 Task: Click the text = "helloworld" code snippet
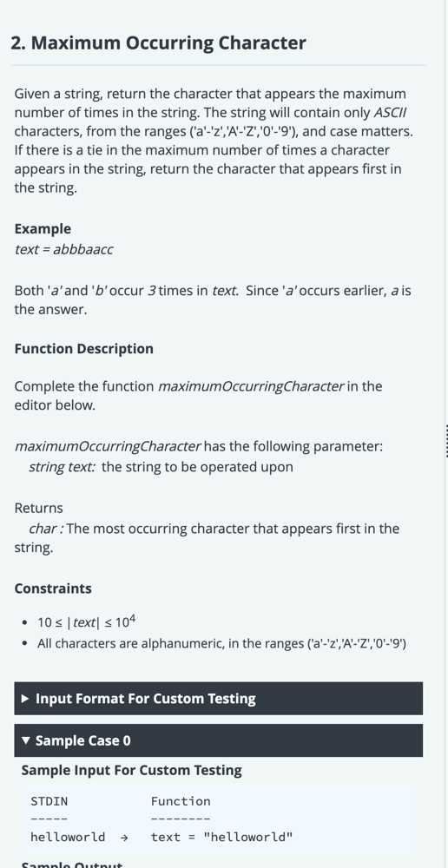[x=221, y=837]
